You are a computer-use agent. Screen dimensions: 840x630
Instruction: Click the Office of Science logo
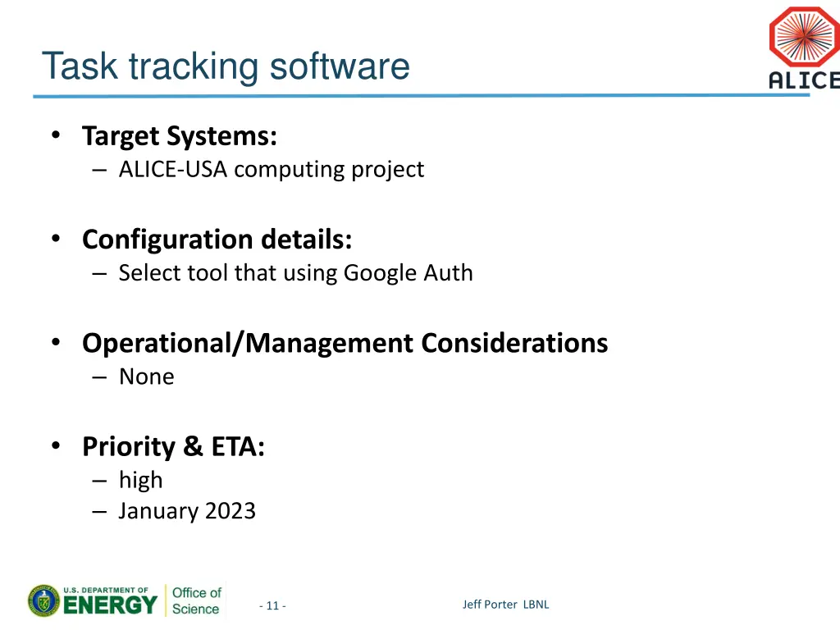pos(196,600)
